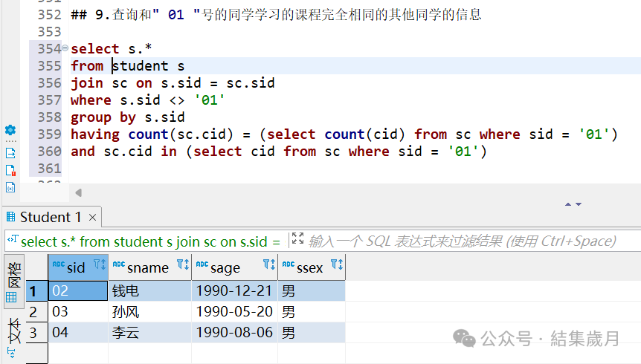Click the 'student' table name on line 355

tap(140, 66)
